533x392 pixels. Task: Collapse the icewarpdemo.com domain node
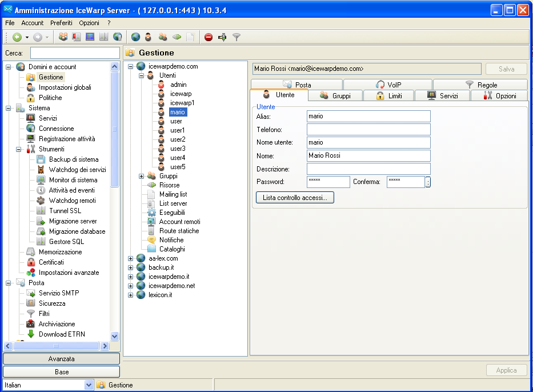point(130,67)
